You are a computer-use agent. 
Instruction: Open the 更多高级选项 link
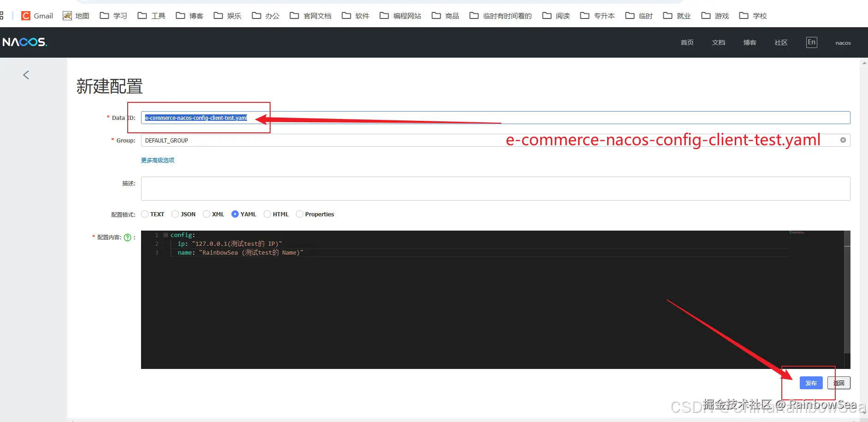coord(158,160)
